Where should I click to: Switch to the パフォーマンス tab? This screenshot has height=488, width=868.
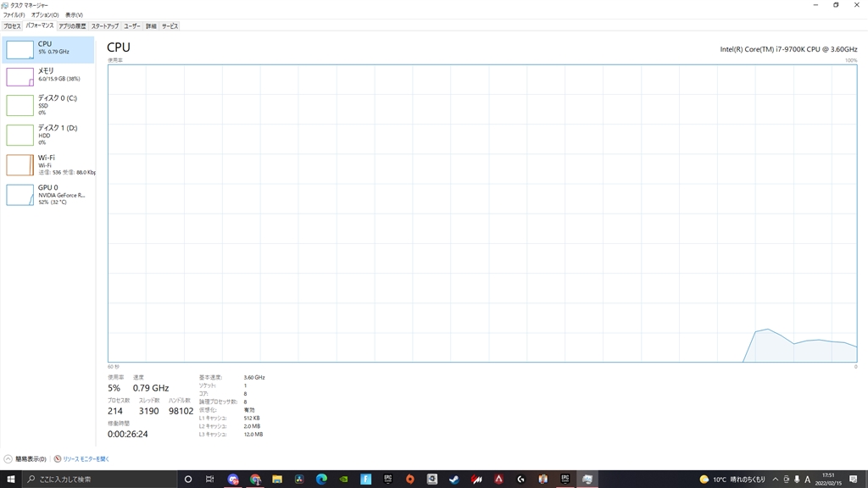coord(40,26)
